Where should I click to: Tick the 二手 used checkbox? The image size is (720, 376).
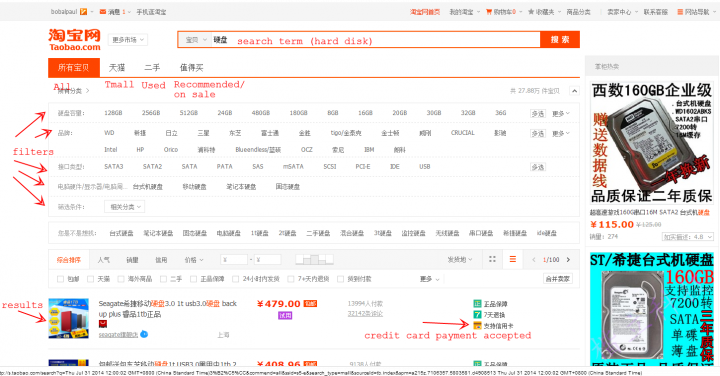click(x=163, y=279)
